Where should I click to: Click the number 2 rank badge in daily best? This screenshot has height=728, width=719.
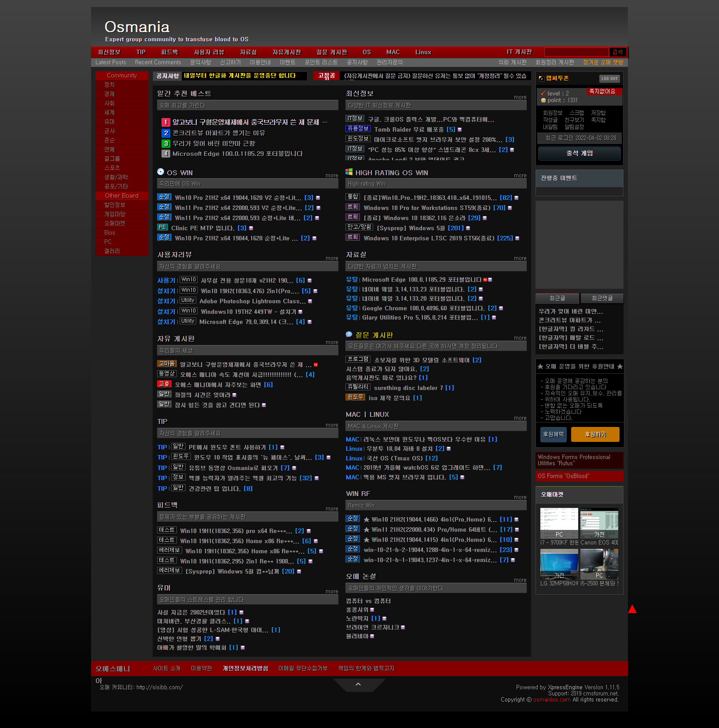click(165, 133)
